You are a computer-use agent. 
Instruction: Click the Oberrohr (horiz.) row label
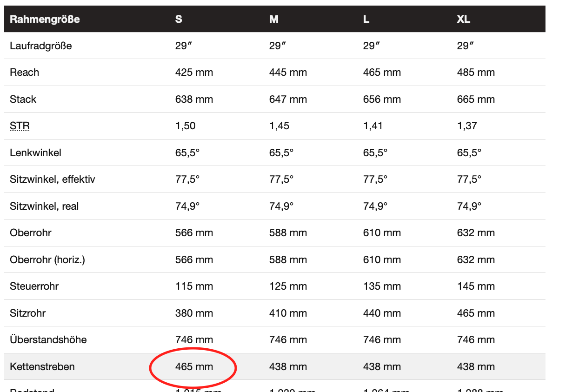[47, 260]
